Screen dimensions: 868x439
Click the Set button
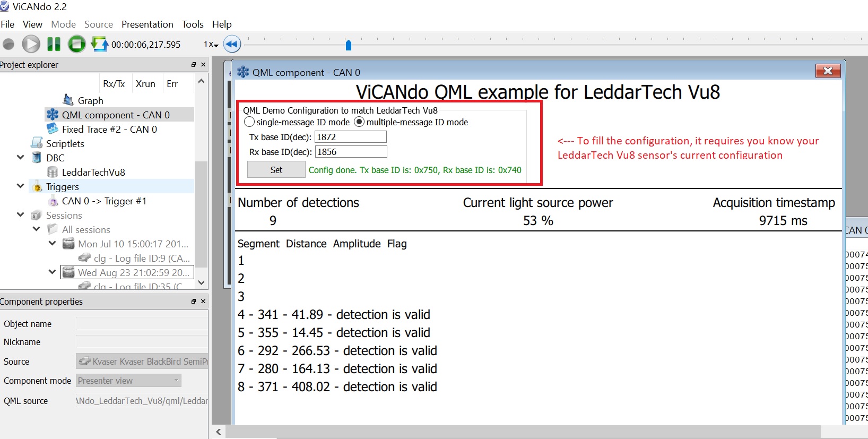276,170
